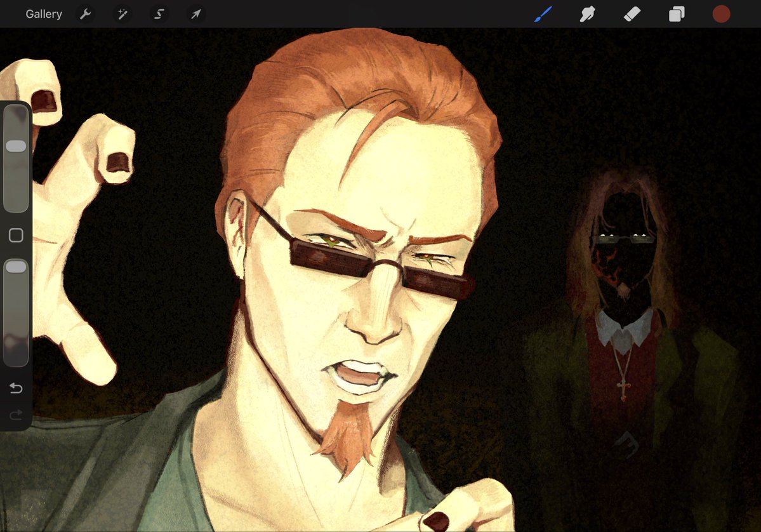This screenshot has width=761, height=532.
Task: Open the Actions wrench menu
Action: click(x=86, y=14)
